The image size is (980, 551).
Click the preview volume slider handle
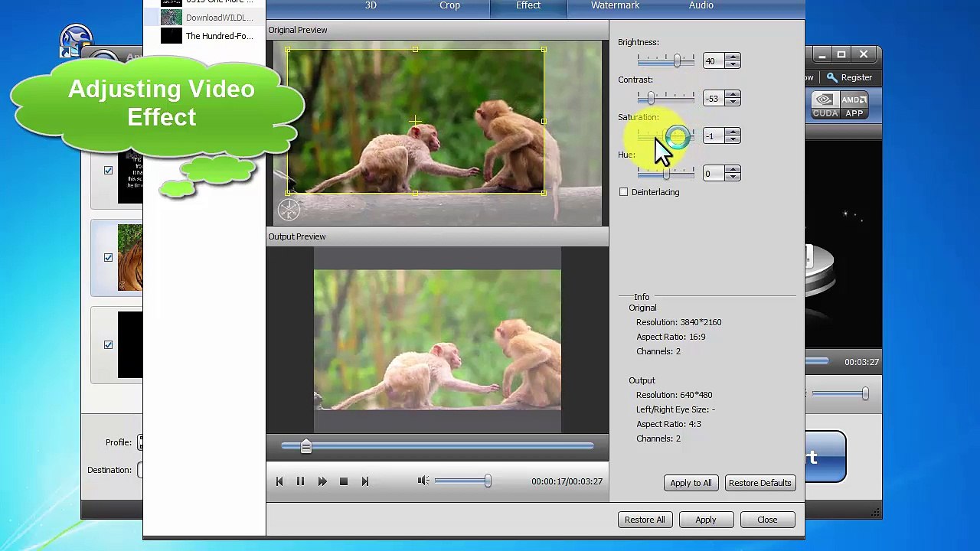click(x=488, y=481)
